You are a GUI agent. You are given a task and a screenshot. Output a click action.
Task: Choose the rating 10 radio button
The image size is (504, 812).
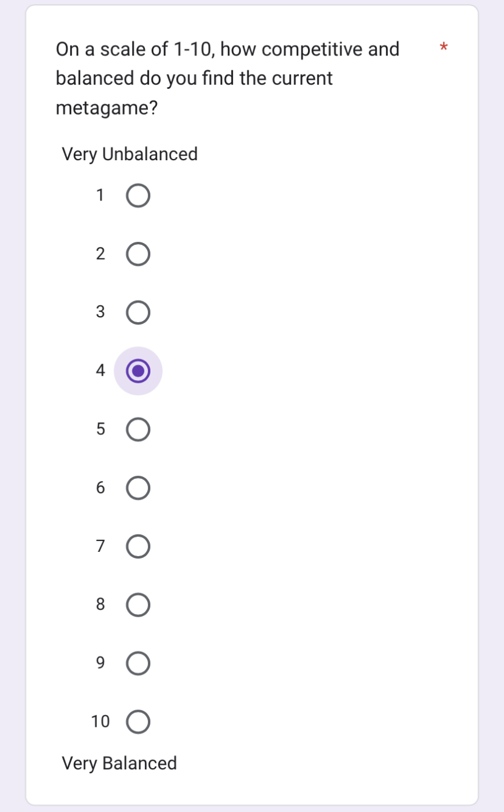(x=138, y=722)
